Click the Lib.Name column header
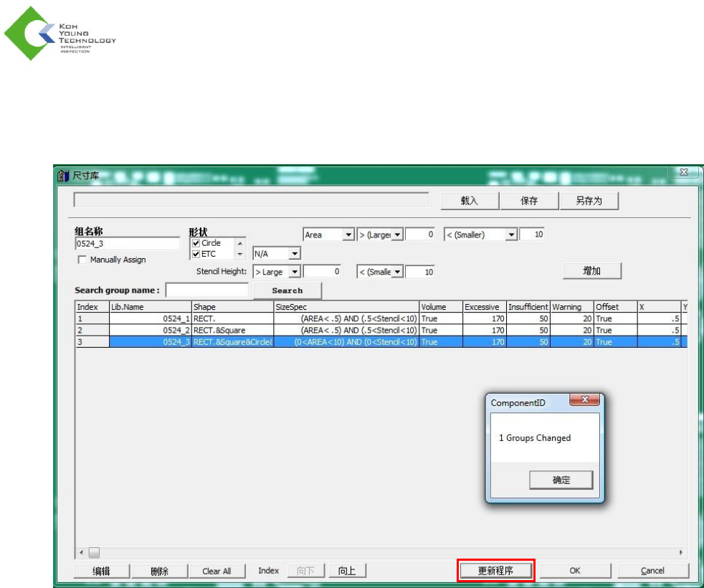The height and width of the screenshot is (588, 704). click(149, 307)
